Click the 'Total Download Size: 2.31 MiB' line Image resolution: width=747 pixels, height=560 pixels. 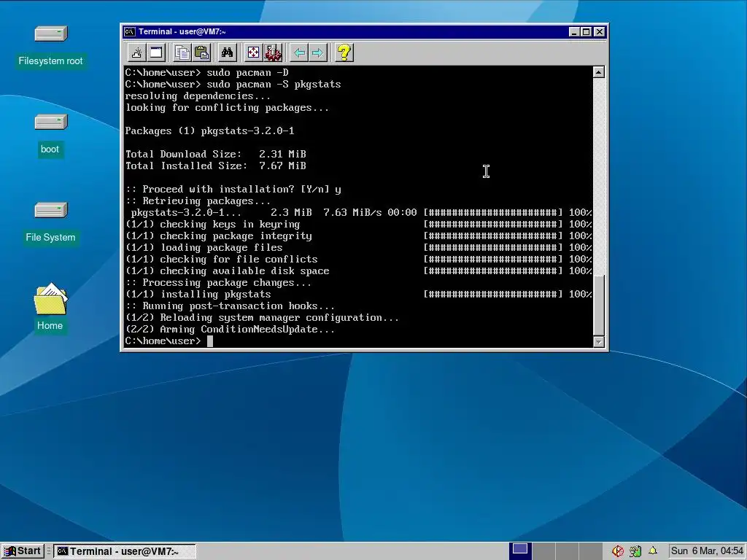[215, 155]
